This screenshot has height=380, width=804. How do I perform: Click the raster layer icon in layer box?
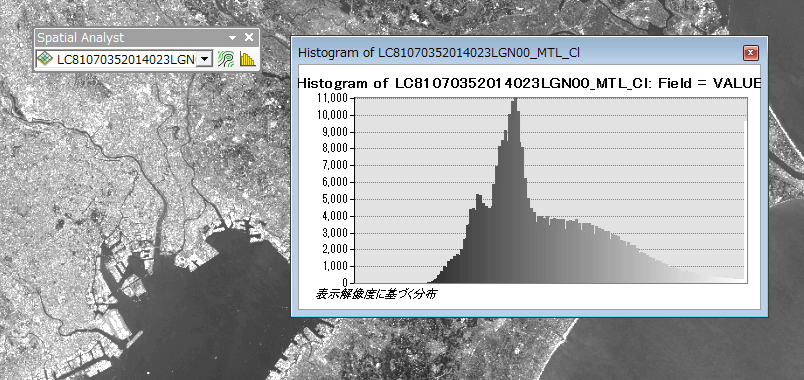(45, 59)
